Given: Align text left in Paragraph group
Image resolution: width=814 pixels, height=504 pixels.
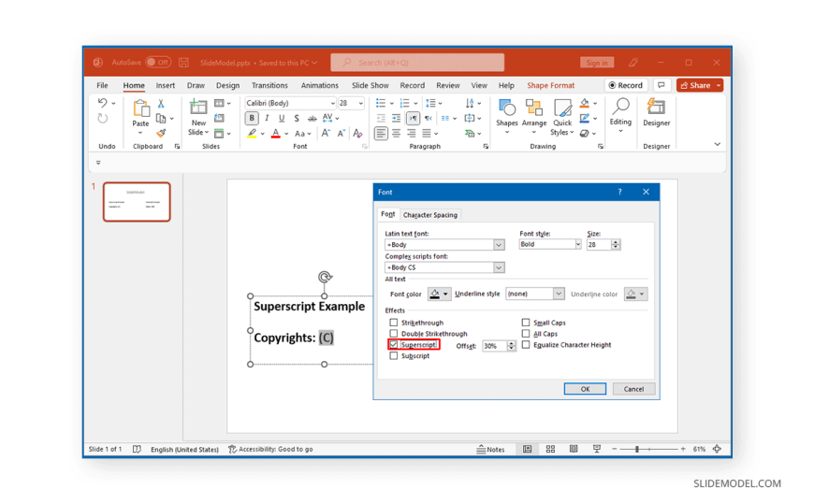Looking at the screenshot, I should (x=381, y=134).
